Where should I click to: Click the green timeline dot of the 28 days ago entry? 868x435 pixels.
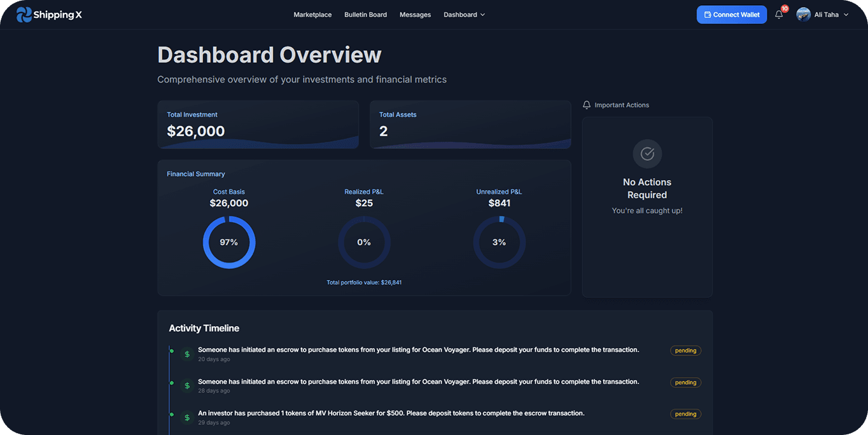click(x=171, y=383)
